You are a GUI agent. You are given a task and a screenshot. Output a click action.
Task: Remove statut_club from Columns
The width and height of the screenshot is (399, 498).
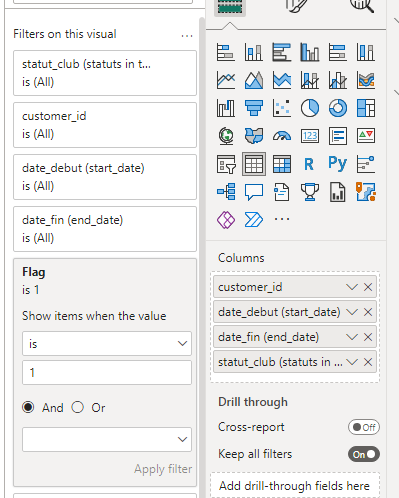point(368,362)
